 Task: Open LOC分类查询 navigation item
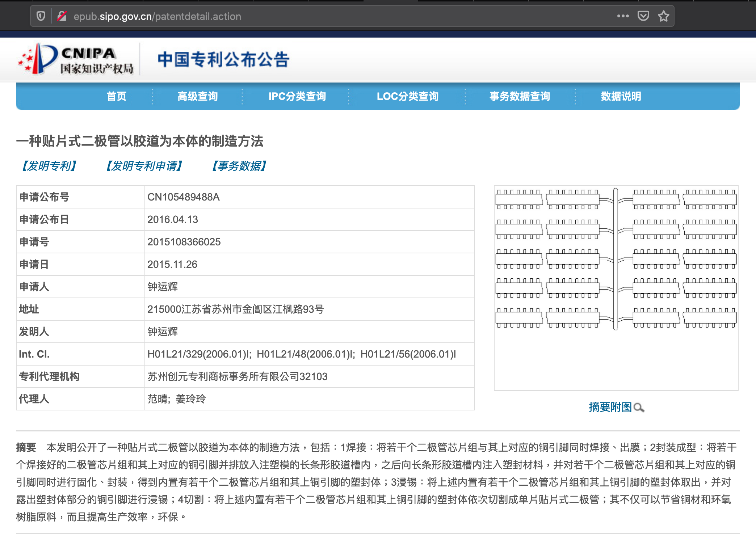408,96
